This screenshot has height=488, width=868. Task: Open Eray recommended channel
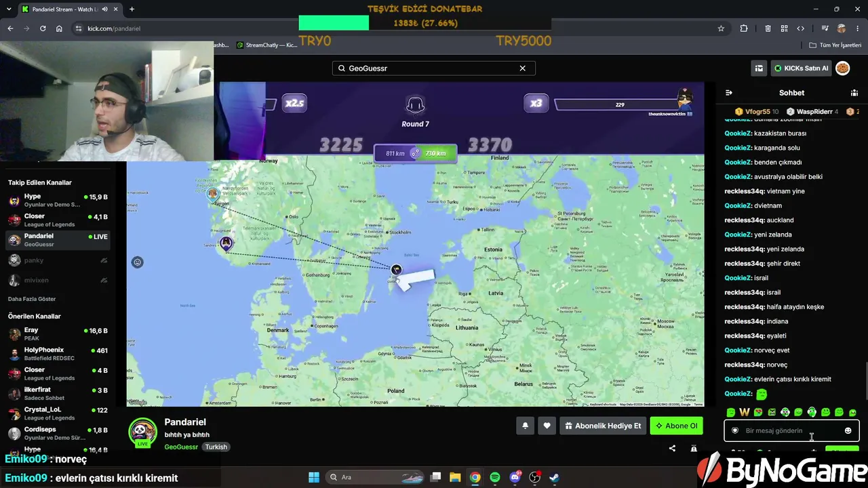click(58, 333)
